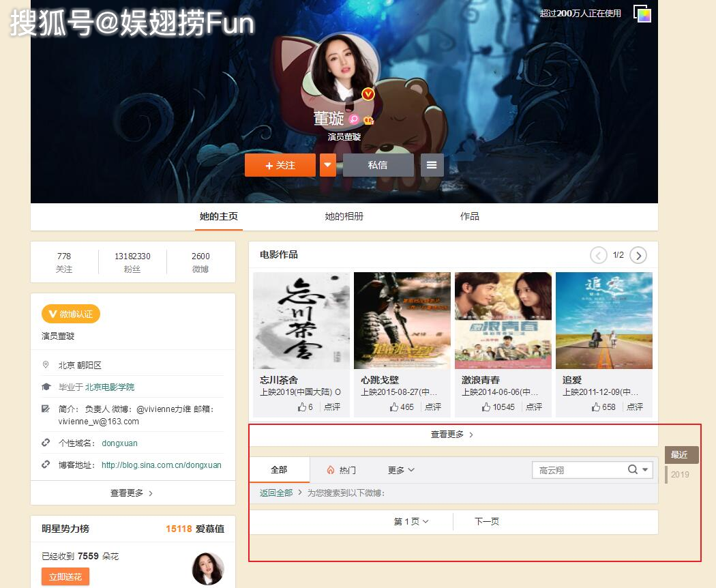Screen dimensions: 716x588
Task: Click the graduation cap icon
Action: click(x=46, y=387)
